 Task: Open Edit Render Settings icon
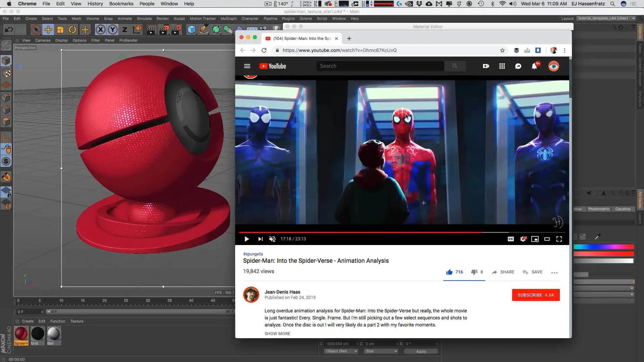[176, 30]
